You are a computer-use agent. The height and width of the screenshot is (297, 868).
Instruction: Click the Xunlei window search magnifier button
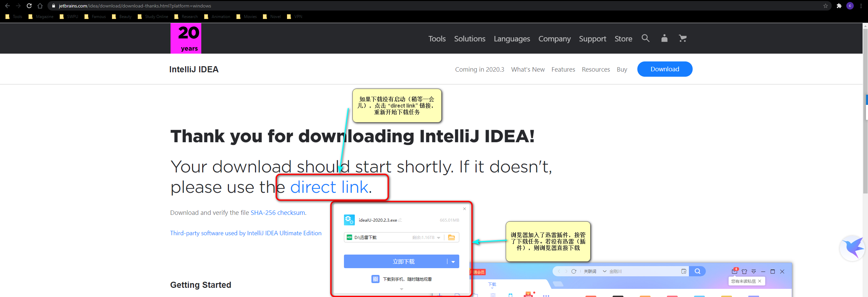coord(697,271)
